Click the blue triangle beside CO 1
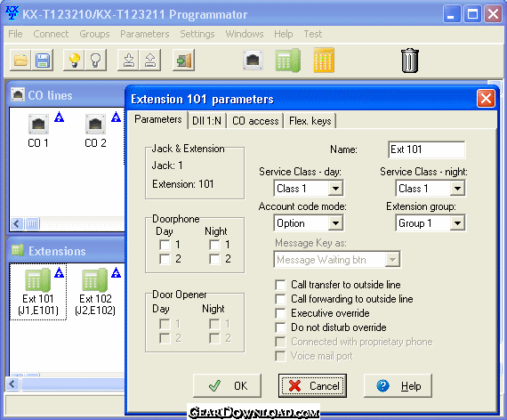This screenshot has height=420, width=507. 60,117
